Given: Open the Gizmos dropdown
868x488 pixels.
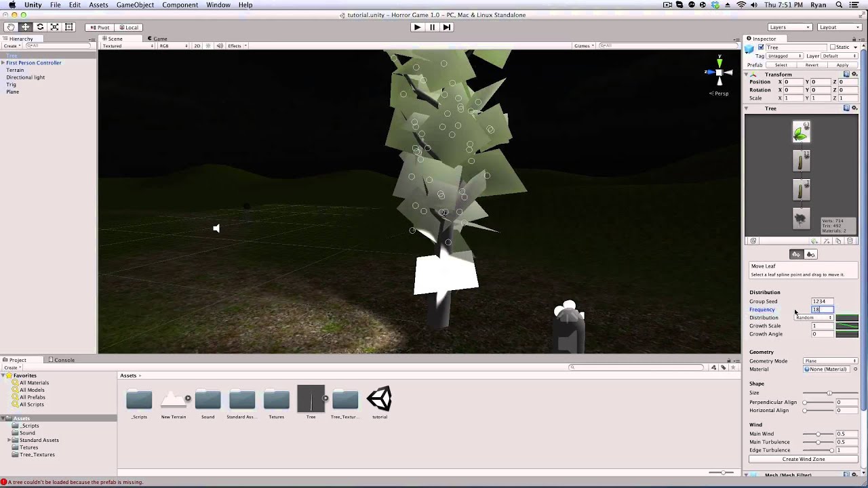Looking at the screenshot, I should click(585, 45).
